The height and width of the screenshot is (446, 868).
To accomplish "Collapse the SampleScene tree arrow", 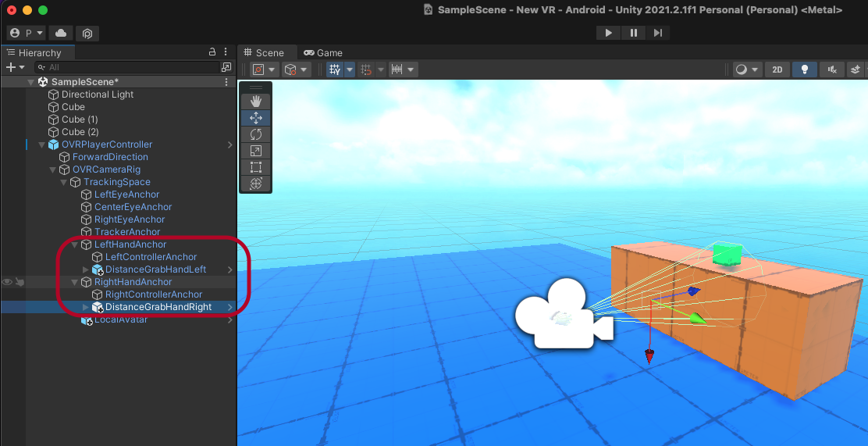I will (31, 82).
